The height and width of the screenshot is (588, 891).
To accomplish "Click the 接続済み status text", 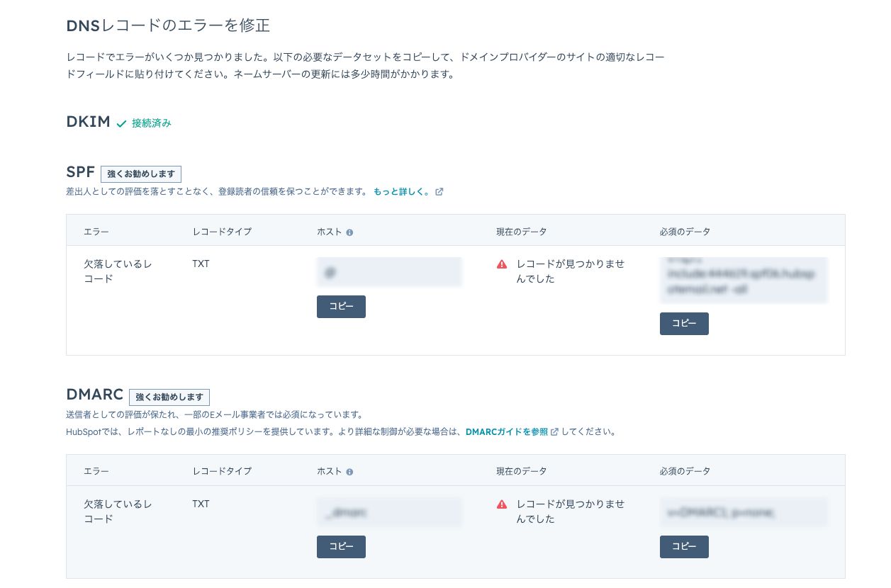I will click(152, 123).
